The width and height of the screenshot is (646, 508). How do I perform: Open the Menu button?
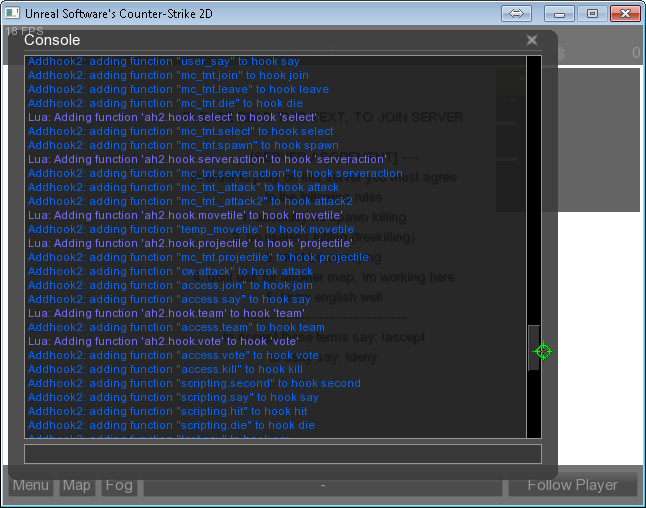coord(31,485)
